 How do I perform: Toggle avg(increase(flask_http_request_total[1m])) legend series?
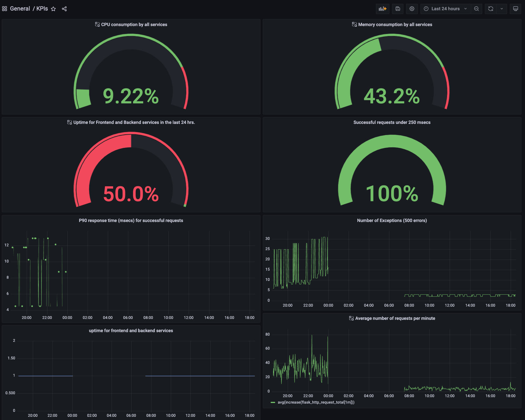(316, 402)
